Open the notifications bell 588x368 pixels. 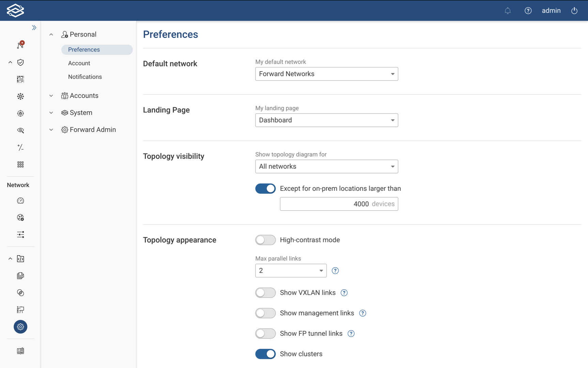pyautogui.click(x=508, y=11)
